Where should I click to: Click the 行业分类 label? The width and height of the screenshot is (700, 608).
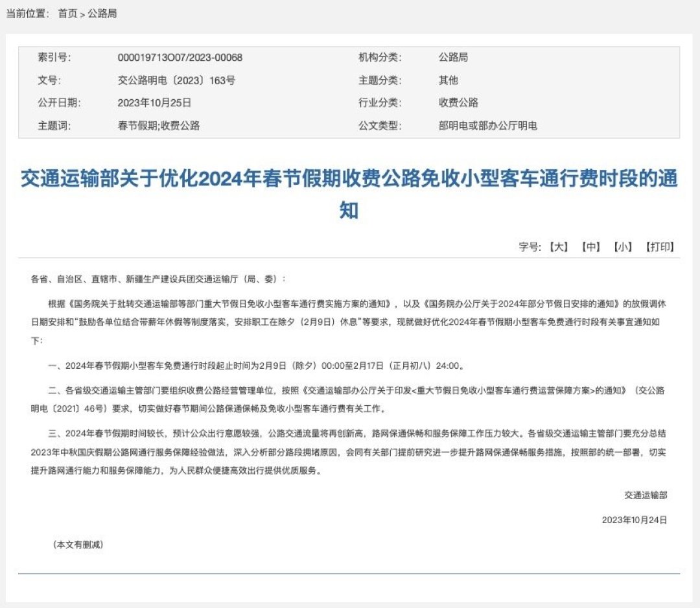(380, 102)
